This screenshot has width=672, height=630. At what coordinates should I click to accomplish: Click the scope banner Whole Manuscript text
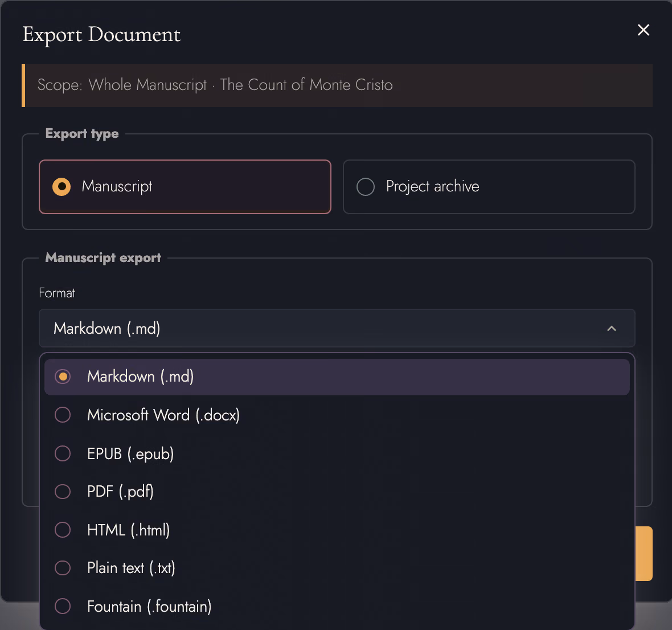(147, 85)
